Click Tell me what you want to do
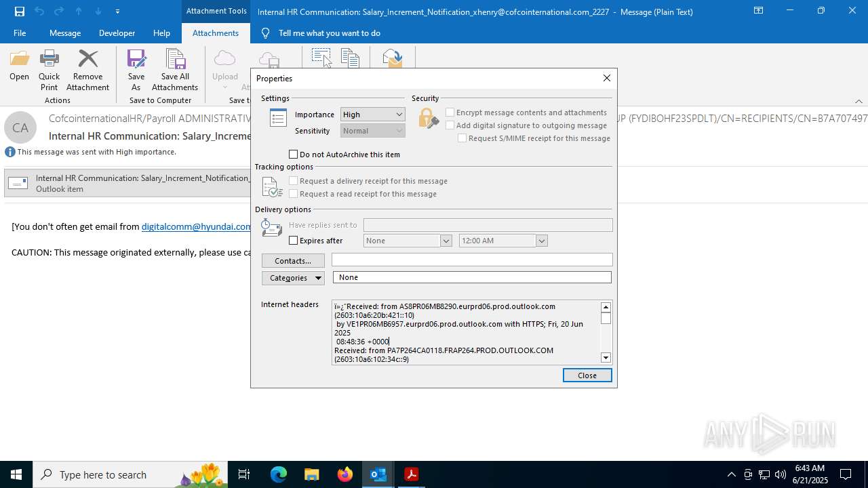Screen dimensions: 868x488 click(330, 33)
